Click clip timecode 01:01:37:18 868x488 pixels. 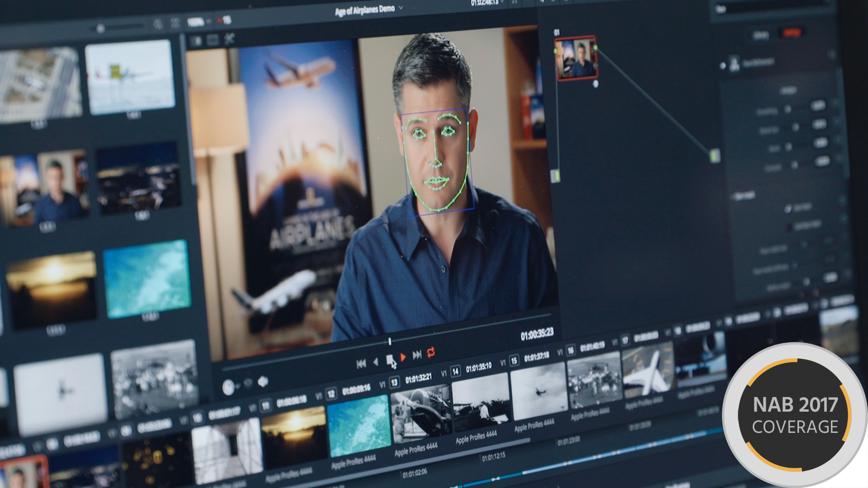click(537, 357)
